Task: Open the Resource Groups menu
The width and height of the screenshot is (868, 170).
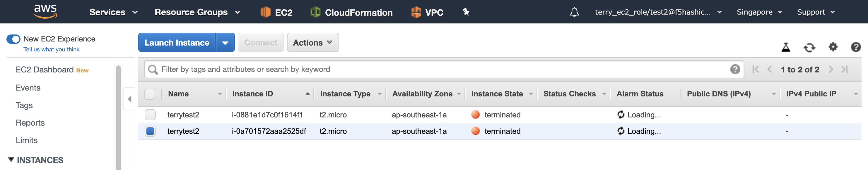Action: (197, 13)
